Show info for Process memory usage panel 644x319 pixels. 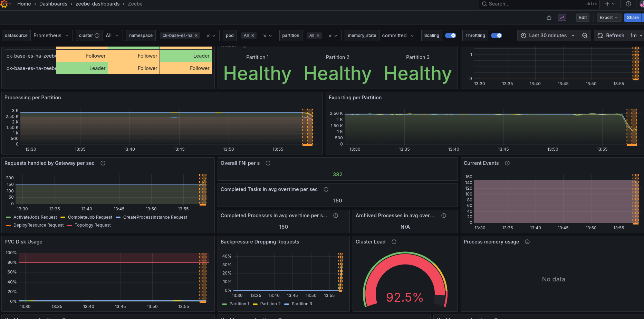pyautogui.click(x=527, y=242)
